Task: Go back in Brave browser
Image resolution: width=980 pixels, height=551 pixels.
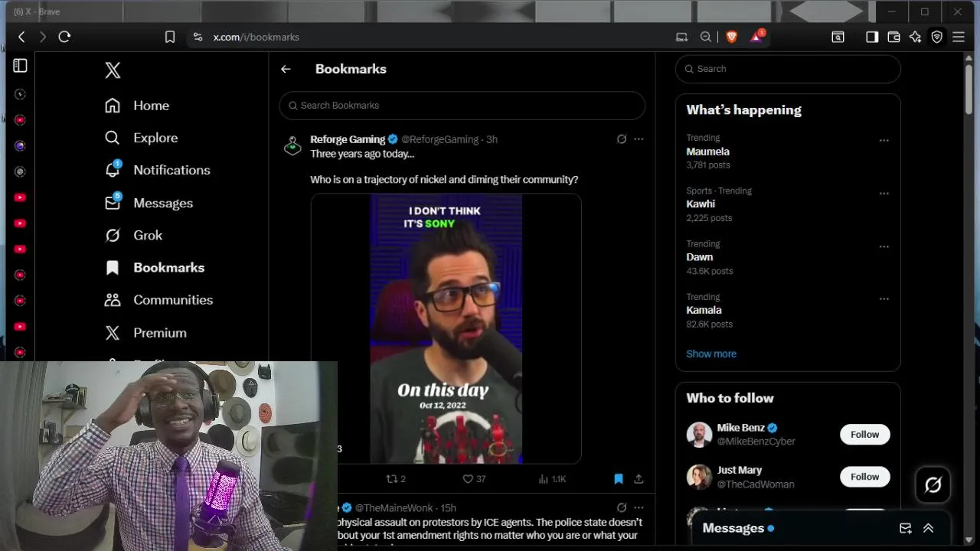Action: tap(21, 37)
